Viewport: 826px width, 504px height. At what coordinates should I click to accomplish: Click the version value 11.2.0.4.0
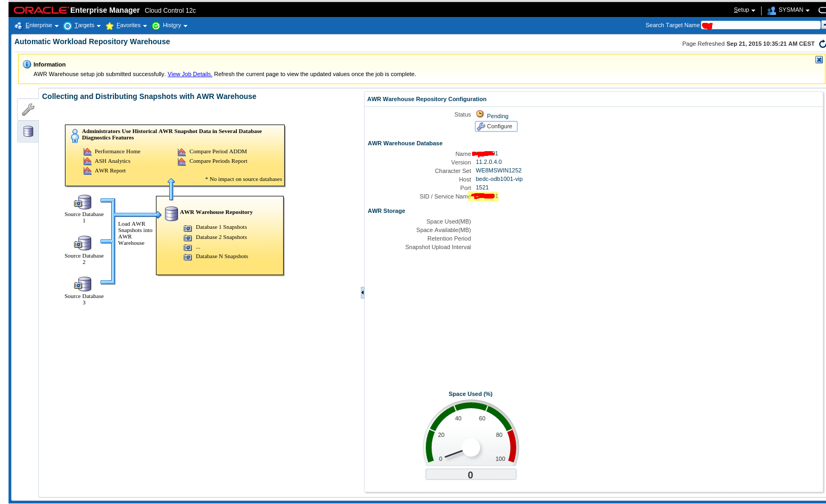coord(489,162)
